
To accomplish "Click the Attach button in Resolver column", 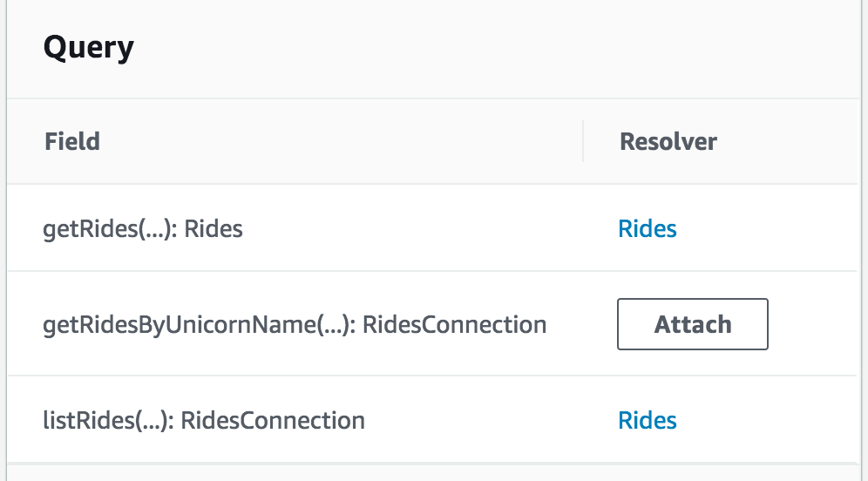I will pyautogui.click(x=693, y=324).
